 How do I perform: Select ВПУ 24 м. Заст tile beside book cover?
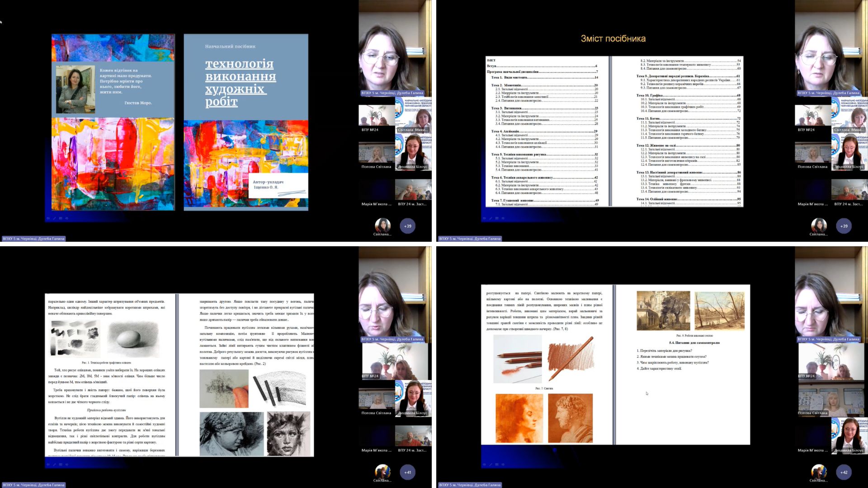click(x=413, y=192)
